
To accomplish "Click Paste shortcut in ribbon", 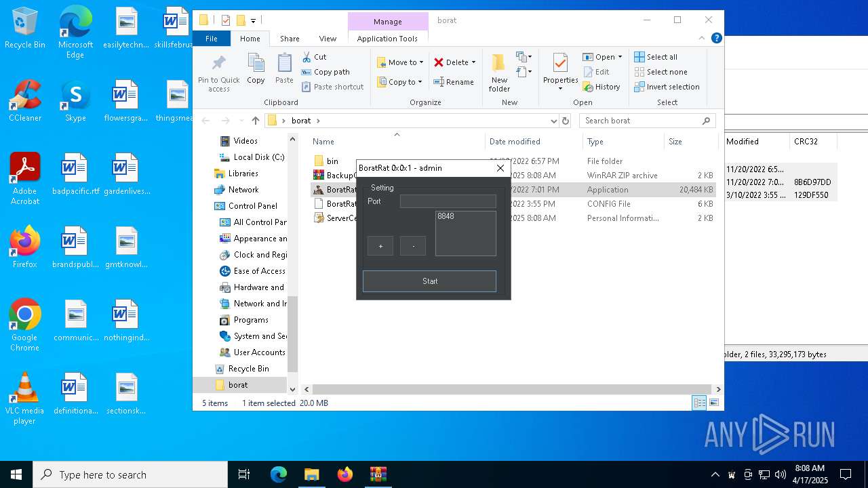I will pyautogui.click(x=333, y=87).
